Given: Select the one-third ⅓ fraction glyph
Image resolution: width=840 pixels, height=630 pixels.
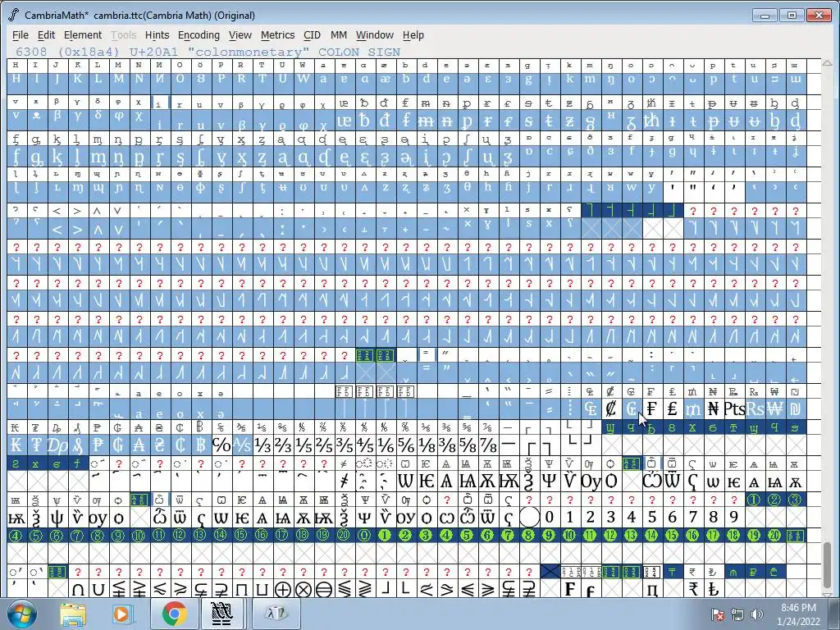Looking at the screenshot, I should [262, 445].
